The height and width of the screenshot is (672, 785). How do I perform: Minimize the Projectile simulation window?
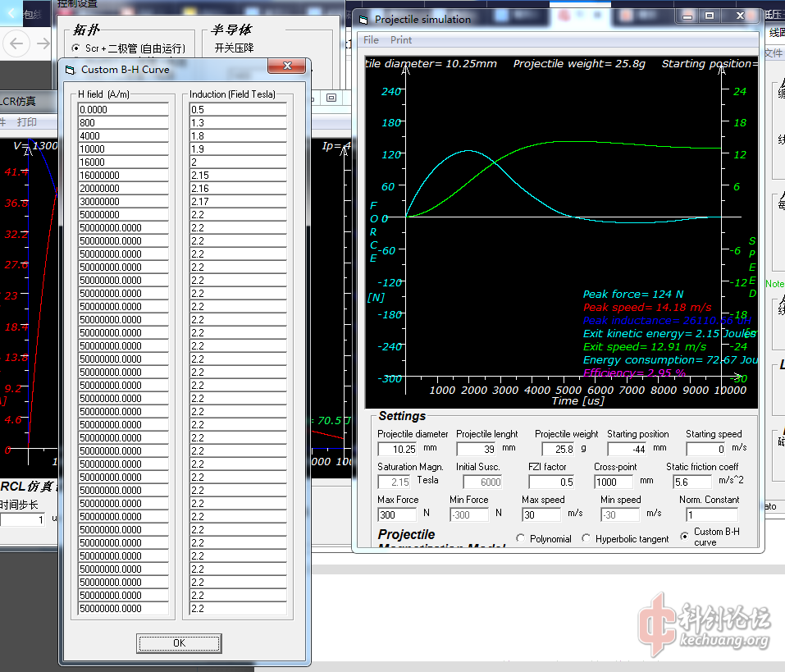[x=687, y=16]
